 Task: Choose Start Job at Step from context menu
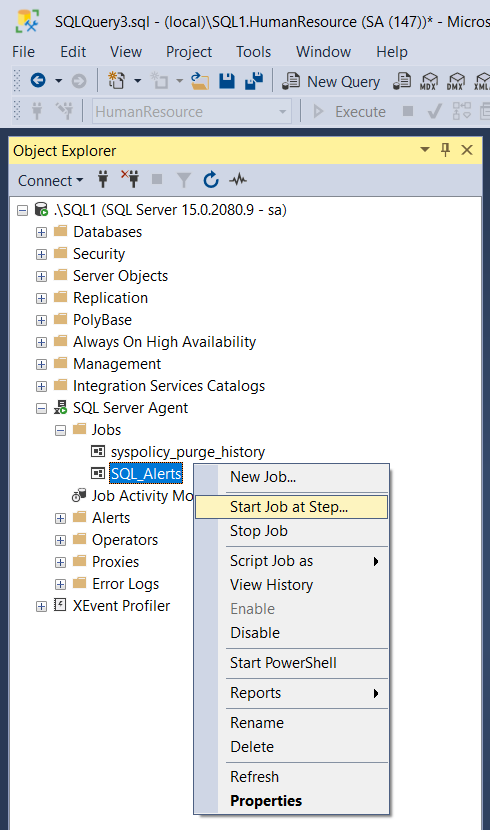point(291,507)
